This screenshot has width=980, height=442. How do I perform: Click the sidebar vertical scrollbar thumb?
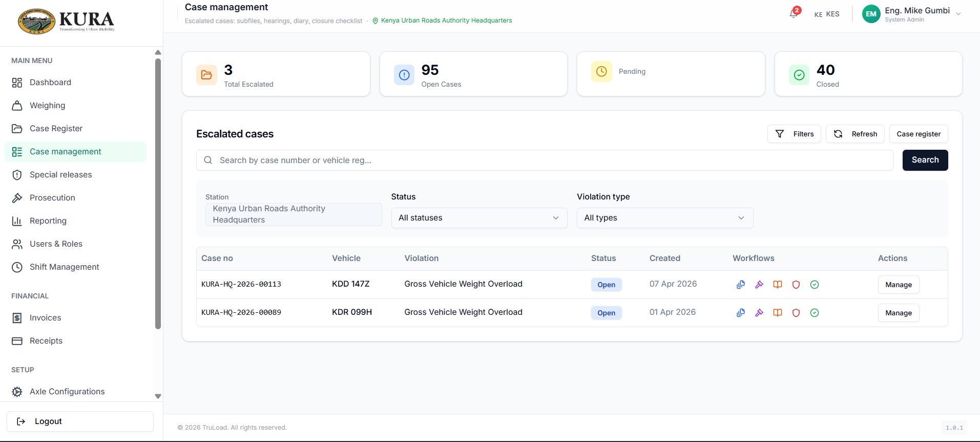coord(158,194)
